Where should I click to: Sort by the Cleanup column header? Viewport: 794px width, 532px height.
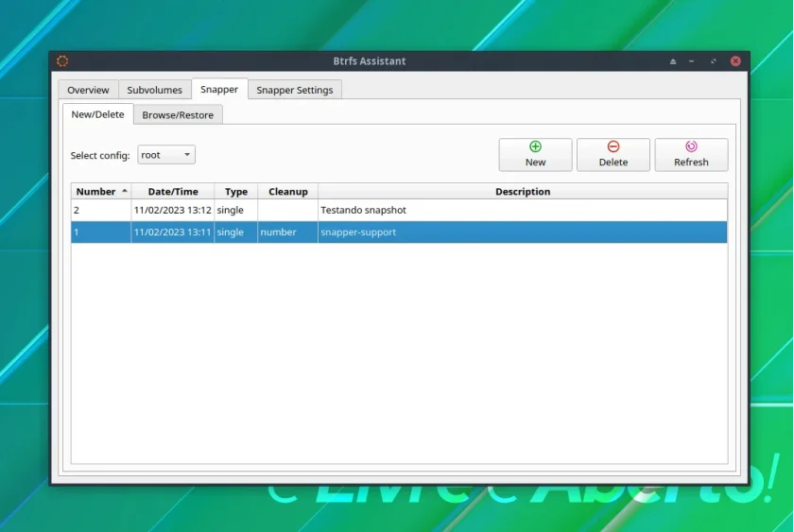click(x=288, y=191)
